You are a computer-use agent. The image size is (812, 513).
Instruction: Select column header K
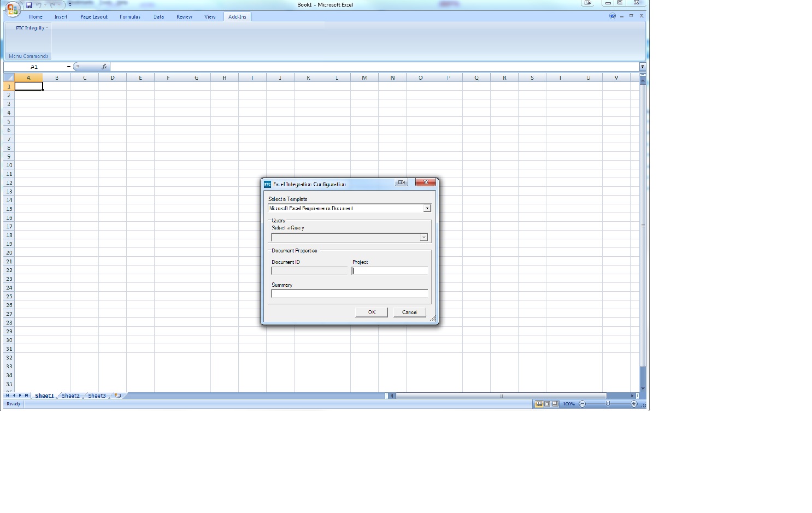[308, 78]
